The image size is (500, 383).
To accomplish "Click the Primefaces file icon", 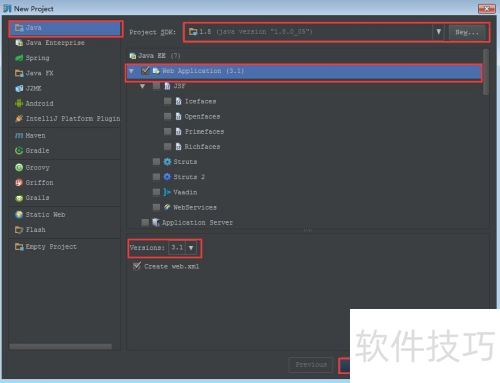I will (x=179, y=131).
